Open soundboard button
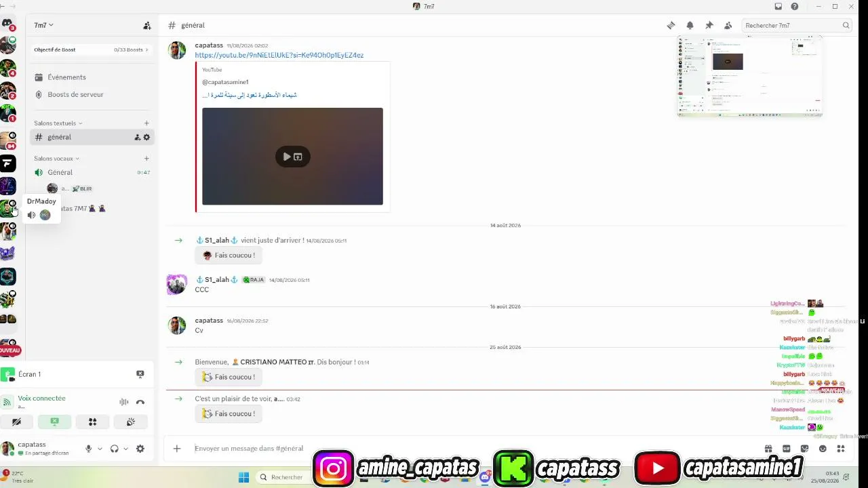This screenshot has height=488, width=868. tap(131, 422)
